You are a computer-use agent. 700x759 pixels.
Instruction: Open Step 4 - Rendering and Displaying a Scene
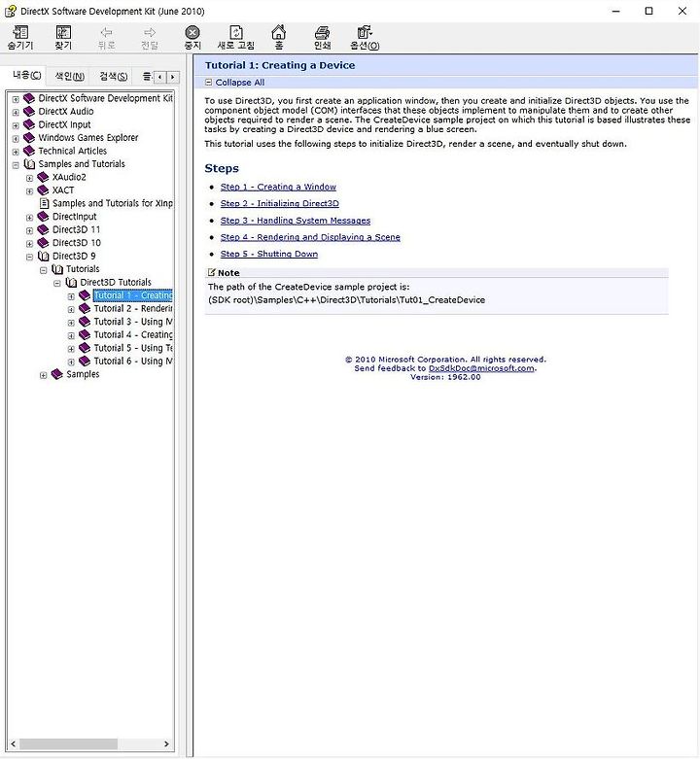(310, 237)
